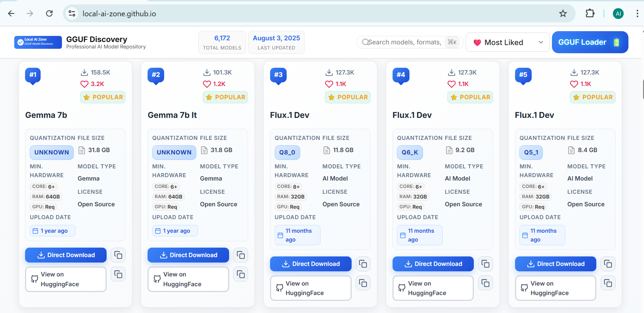Screen dimensions: 644x313
Task: Click the #4 rank badge
Action: click(x=401, y=75)
